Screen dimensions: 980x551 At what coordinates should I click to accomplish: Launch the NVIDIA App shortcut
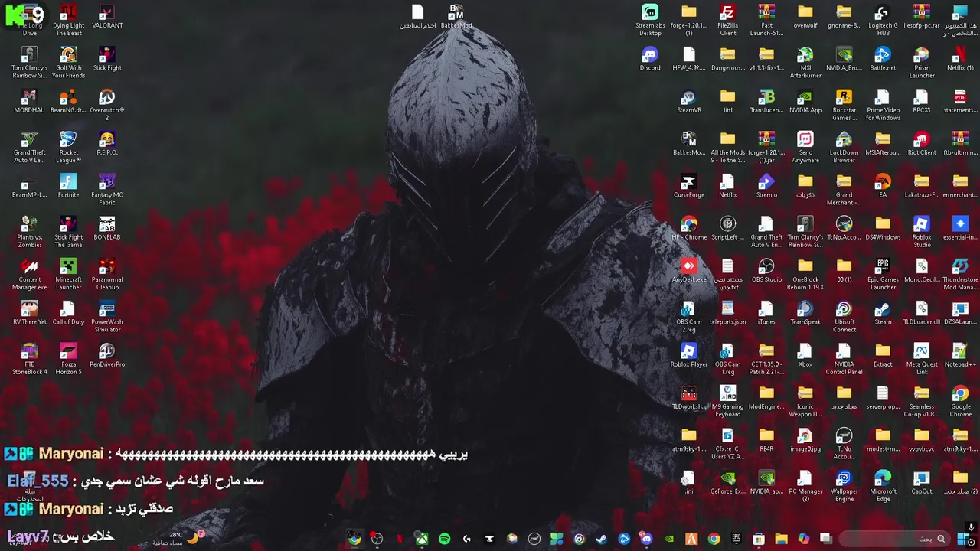pos(805,102)
